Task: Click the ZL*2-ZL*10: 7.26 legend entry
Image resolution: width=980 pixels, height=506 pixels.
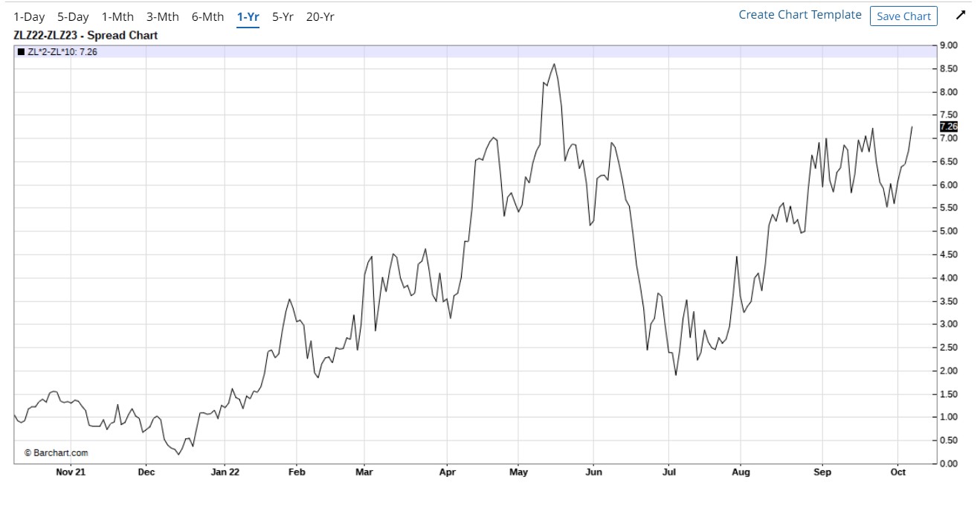Action: click(x=62, y=51)
